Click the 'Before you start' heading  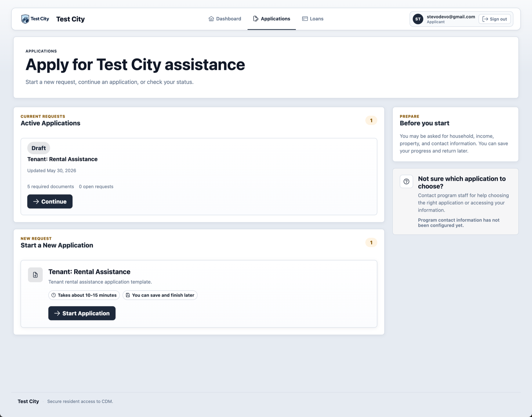(424, 123)
